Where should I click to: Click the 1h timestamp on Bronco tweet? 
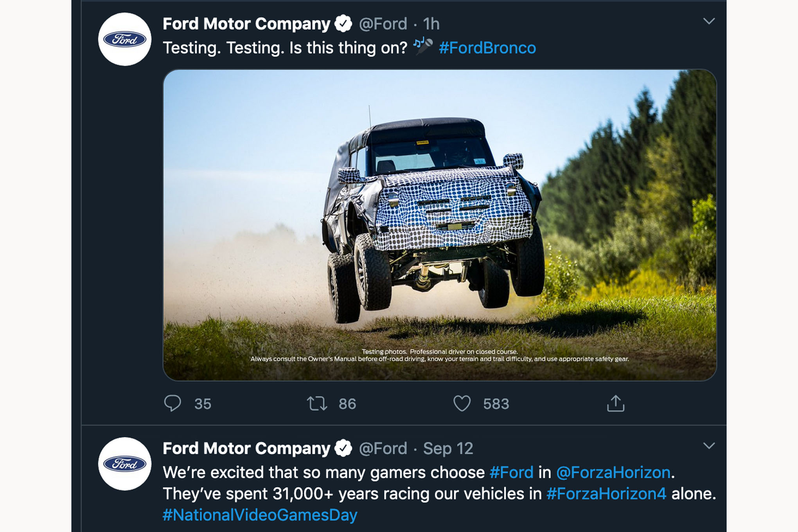pos(431,24)
